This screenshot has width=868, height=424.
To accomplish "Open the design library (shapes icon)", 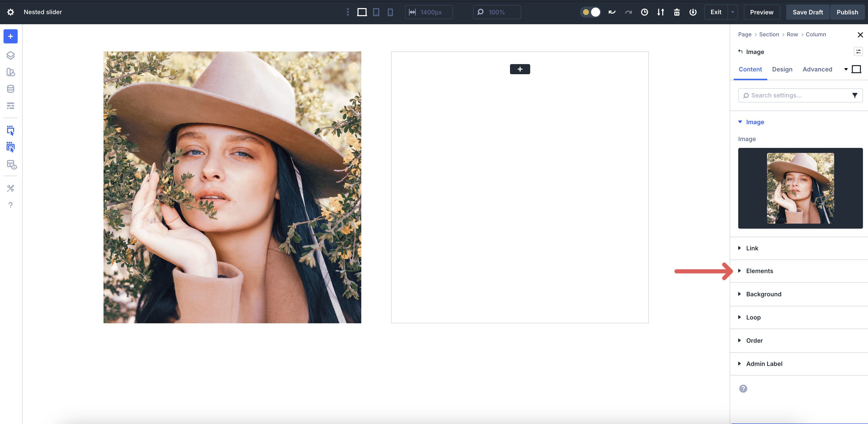I will 10,72.
